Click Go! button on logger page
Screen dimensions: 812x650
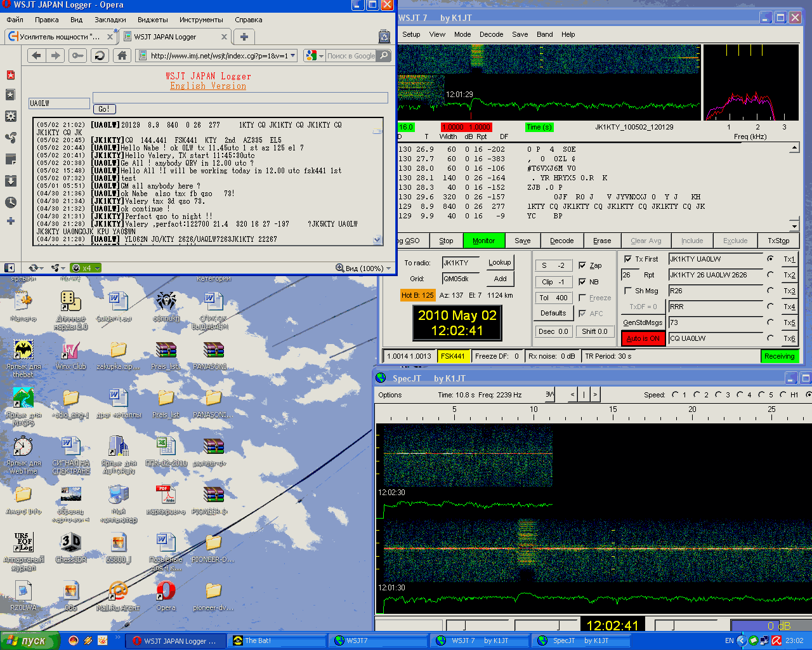coord(104,109)
